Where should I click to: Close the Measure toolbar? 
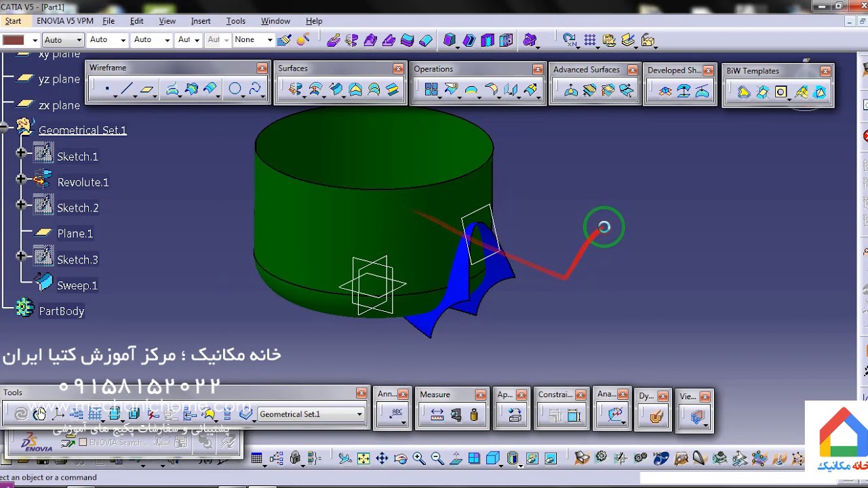coord(480,394)
